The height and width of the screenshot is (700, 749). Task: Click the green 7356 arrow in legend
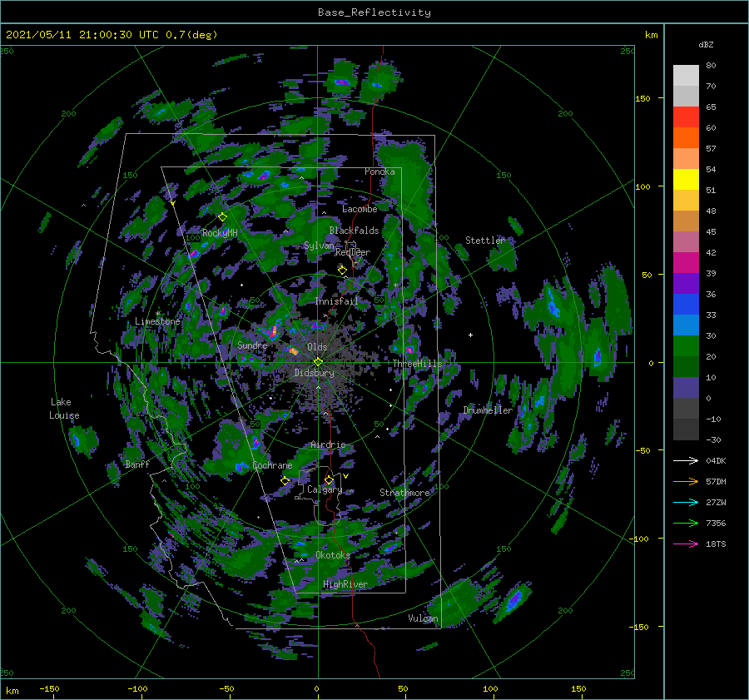[x=686, y=524]
